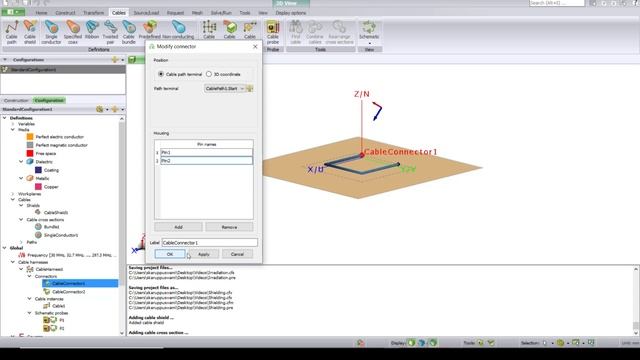
Task: Create a Single conductor cable
Action: pyautogui.click(x=51, y=32)
